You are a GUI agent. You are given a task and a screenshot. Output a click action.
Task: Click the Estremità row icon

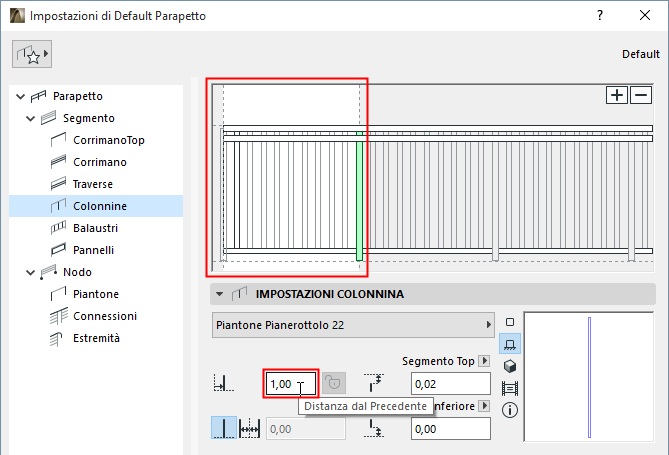56,339
